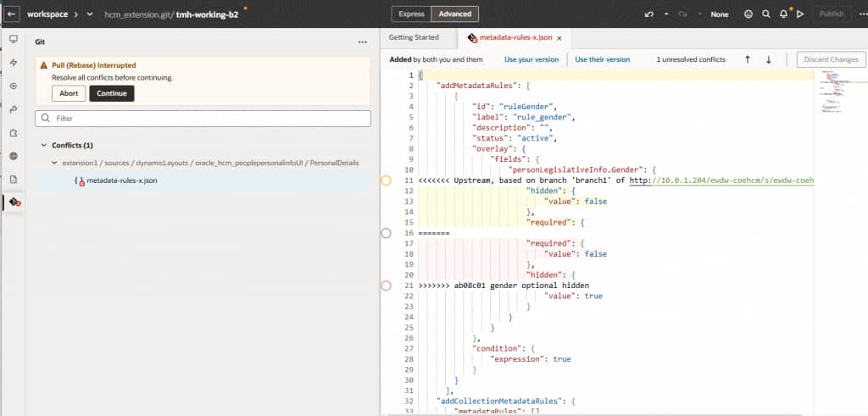Open the globe translations sidebar icon
Screen dimensions: 868x416
[x=14, y=156]
